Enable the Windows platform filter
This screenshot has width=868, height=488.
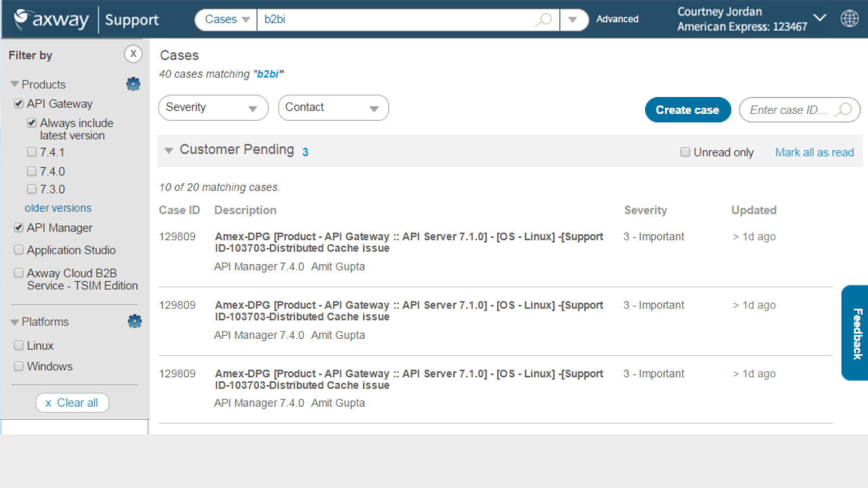[19, 367]
